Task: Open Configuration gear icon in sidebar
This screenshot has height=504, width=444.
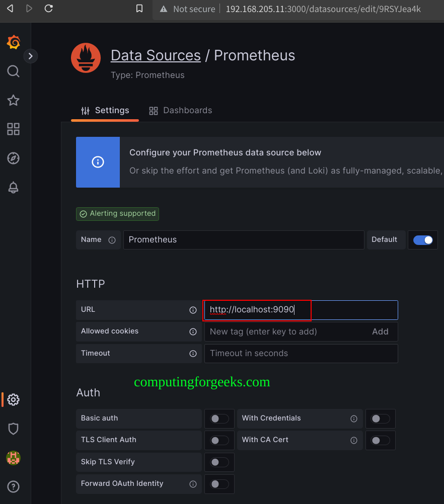Action: (13, 399)
